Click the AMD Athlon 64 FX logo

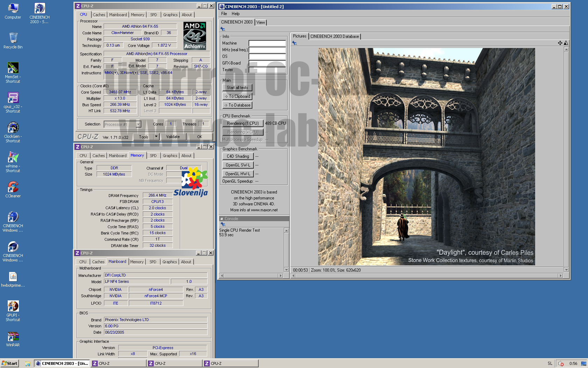coord(195,36)
